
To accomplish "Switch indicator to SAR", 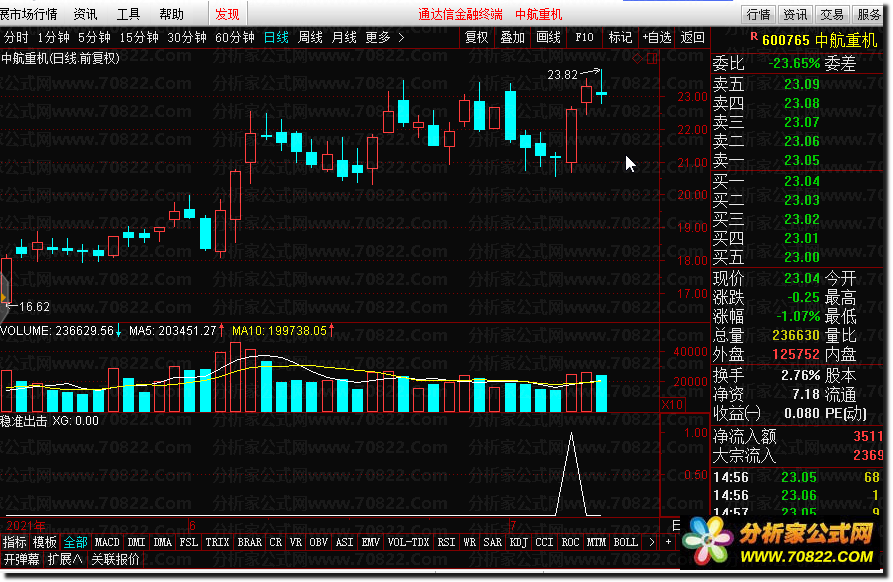I will (x=493, y=542).
